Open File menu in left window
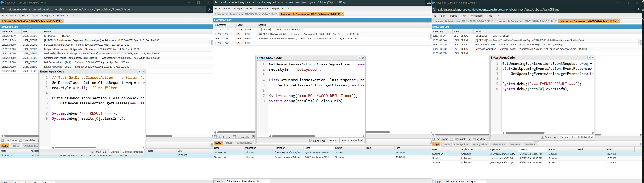The height and width of the screenshot is (183, 644). [4, 16]
